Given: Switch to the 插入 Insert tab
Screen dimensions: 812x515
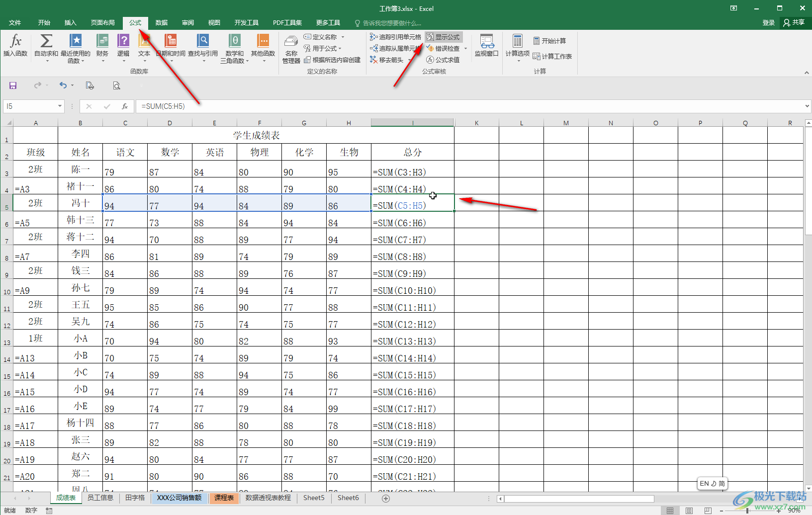Looking at the screenshot, I should [71, 23].
